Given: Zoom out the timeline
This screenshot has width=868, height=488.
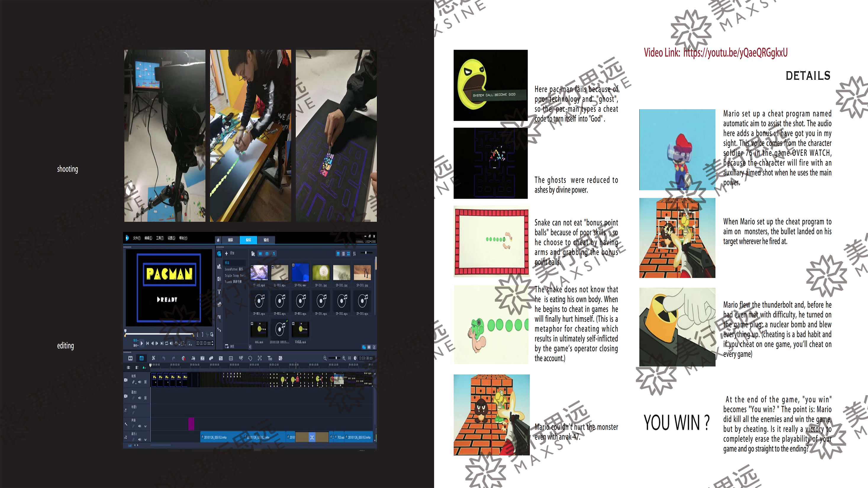Looking at the screenshot, I should (325, 358).
